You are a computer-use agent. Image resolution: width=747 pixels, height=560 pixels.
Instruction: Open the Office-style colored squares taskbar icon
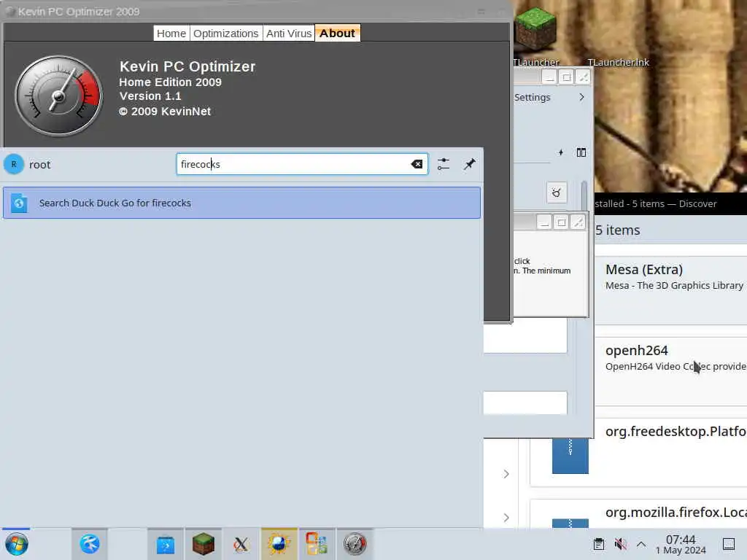pos(317,544)
